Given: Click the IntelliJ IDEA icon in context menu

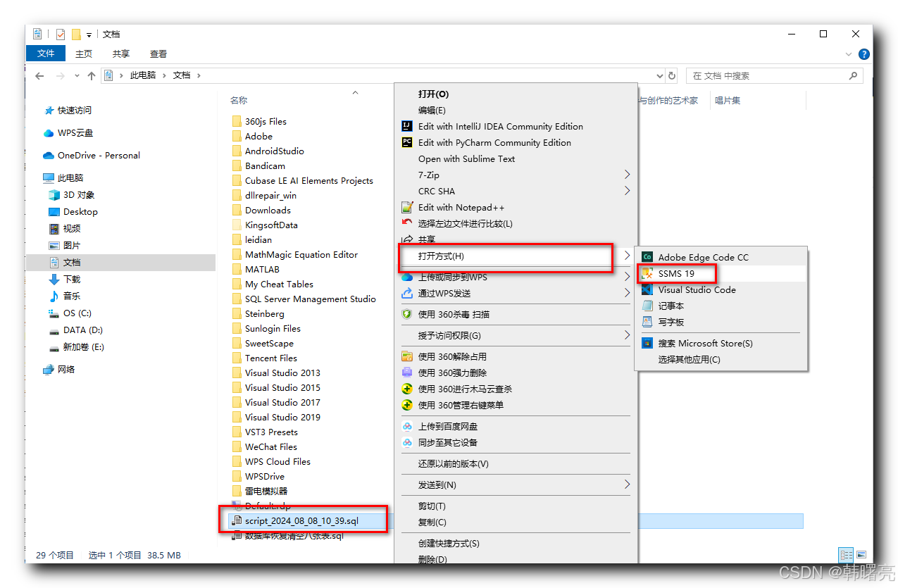Looking at the screenshot, I should 406,127.
